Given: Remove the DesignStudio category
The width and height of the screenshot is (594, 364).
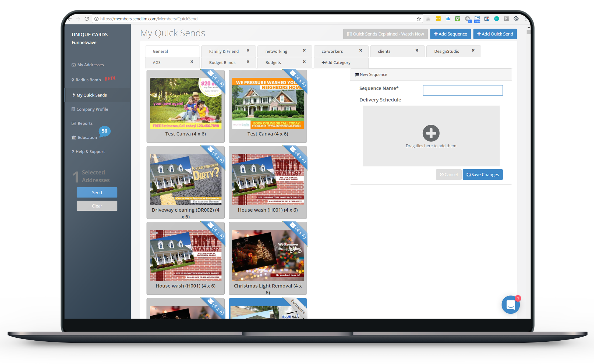Looking at the screenshot, I should tap(473, 50).
